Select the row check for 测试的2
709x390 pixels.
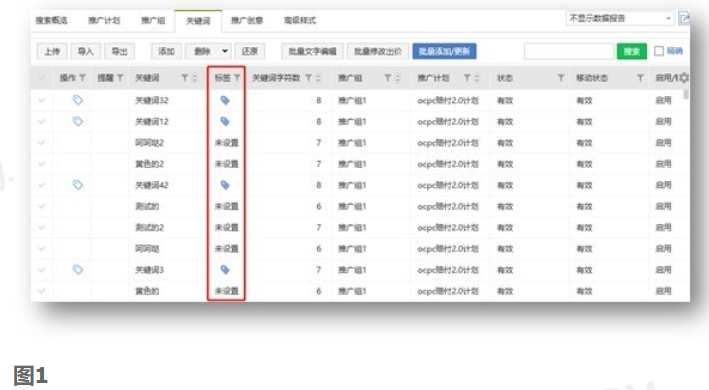[x=42, y=227]
